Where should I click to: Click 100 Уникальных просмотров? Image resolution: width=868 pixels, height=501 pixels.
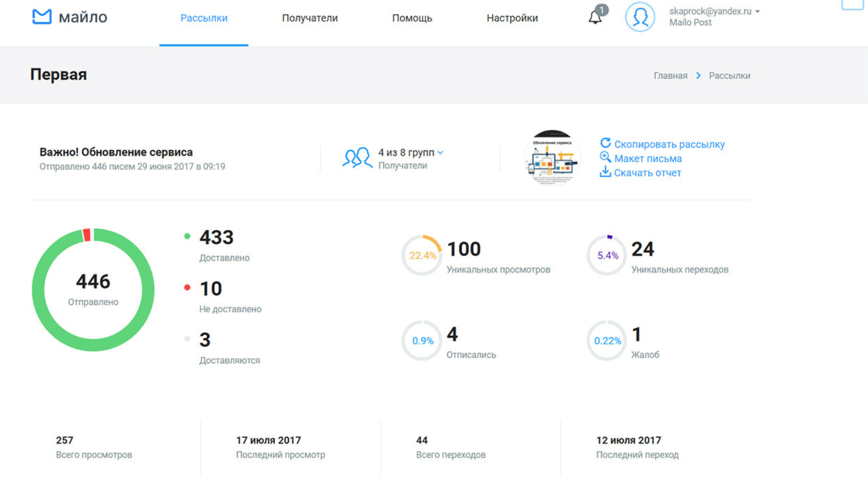[x=498, y=257]
